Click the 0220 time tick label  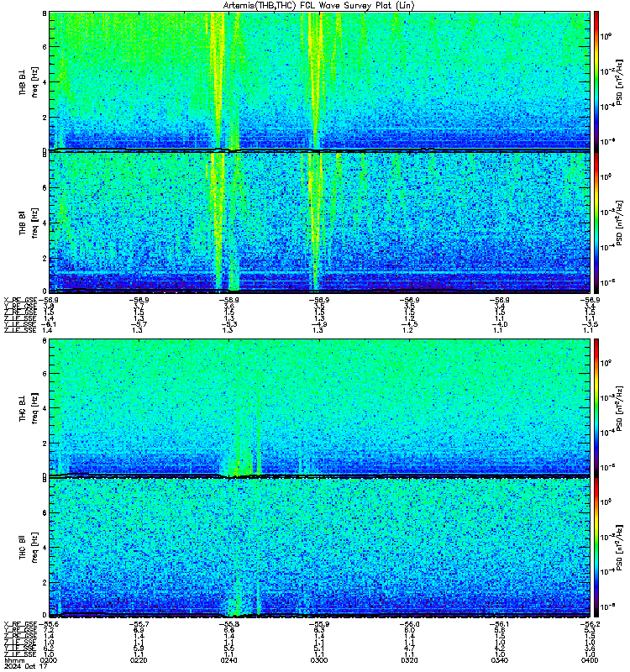pyautogui.click(x=139, y=660)
